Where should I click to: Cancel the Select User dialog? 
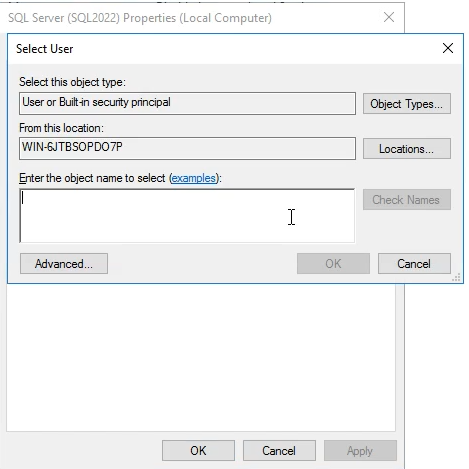tap(414, 264)
